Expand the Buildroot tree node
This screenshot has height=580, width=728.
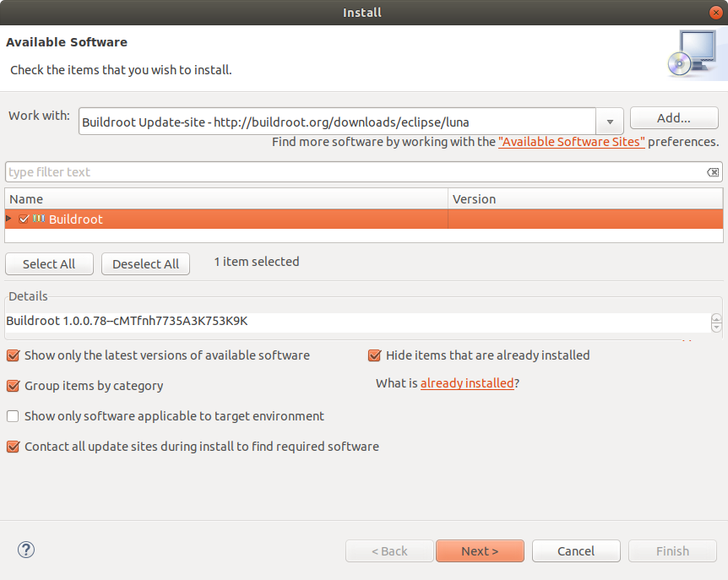pos(8,218)
